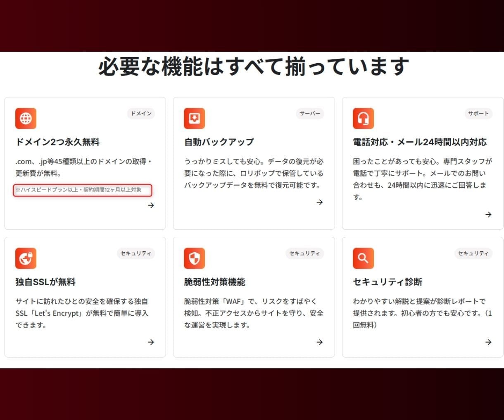Click the サーバー tag label
This screenshot has width=504, height=420.
click(x=310, y=113)
